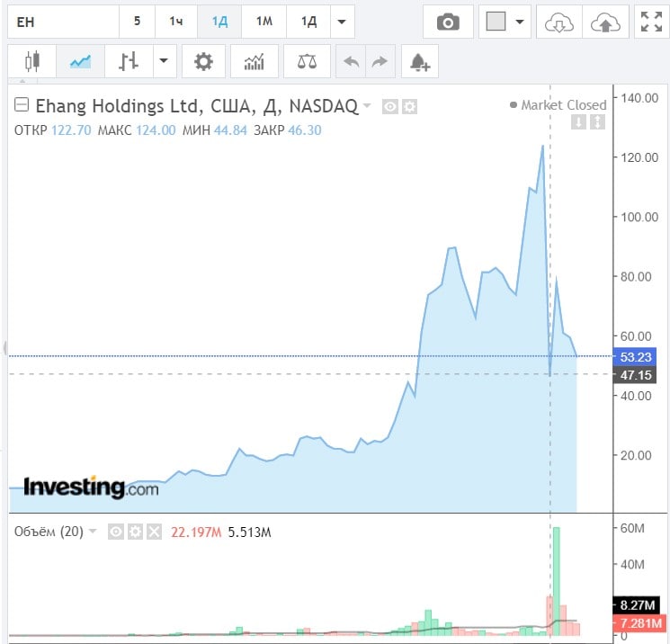670x644 pixels.
Task: Toggle Ehang Holdings series visibility eye
Action: pos(389,106)
